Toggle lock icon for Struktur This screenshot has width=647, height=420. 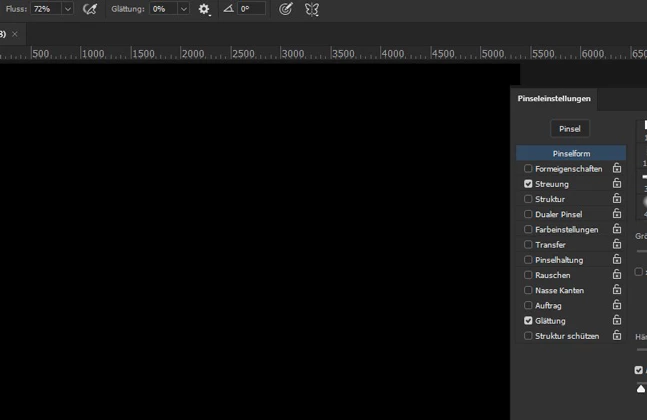pos(617,198)
